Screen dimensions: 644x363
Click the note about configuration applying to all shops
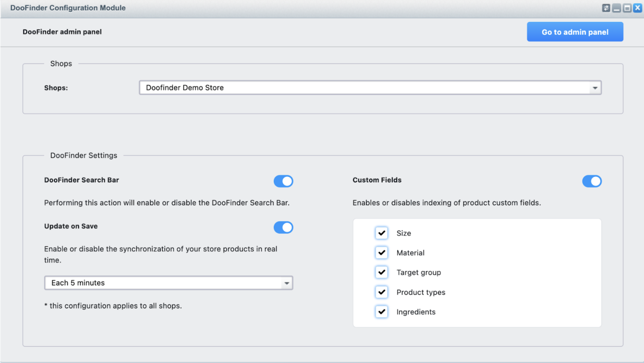click(113, 306)
